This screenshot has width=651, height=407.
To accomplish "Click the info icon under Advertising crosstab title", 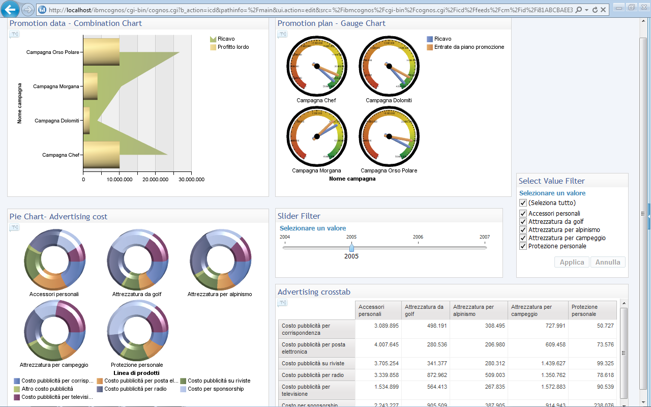I will pos(283,303).
